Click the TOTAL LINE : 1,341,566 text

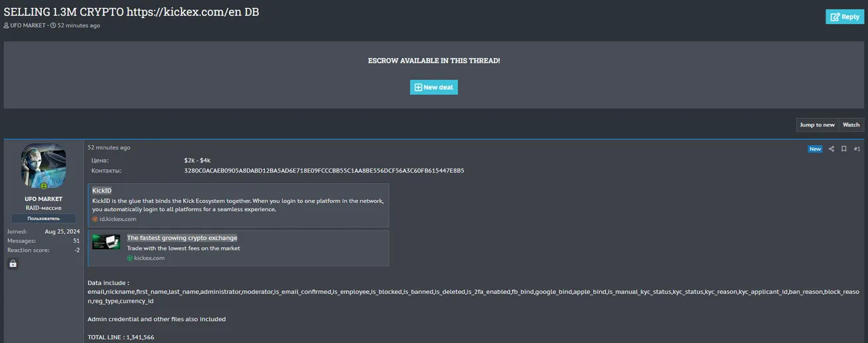[x=121, y=337]
